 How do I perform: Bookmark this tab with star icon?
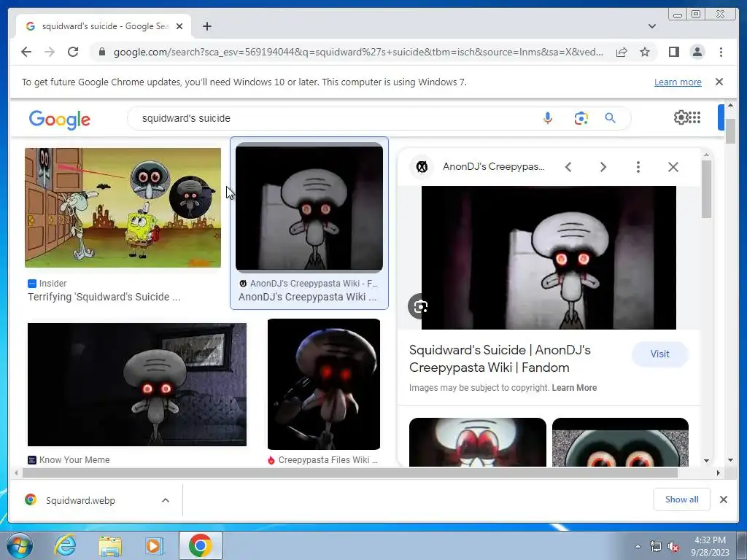click(x=645, y=52)
